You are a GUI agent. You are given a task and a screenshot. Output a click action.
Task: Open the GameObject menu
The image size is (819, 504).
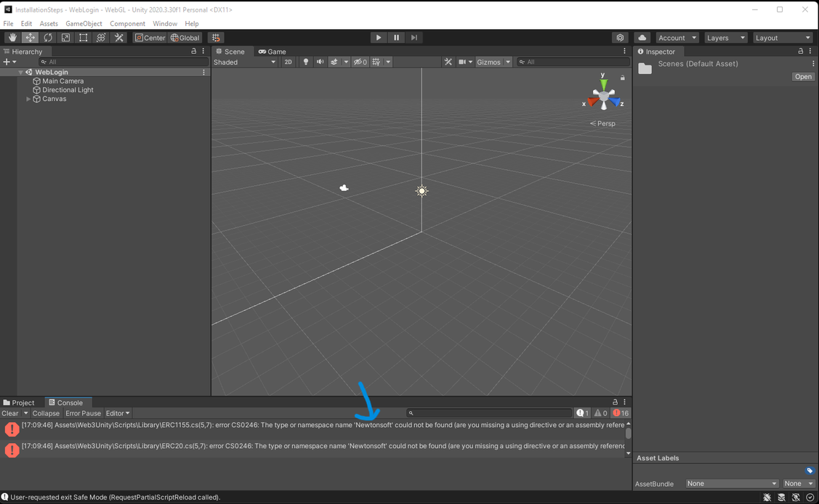coord(84,23)
